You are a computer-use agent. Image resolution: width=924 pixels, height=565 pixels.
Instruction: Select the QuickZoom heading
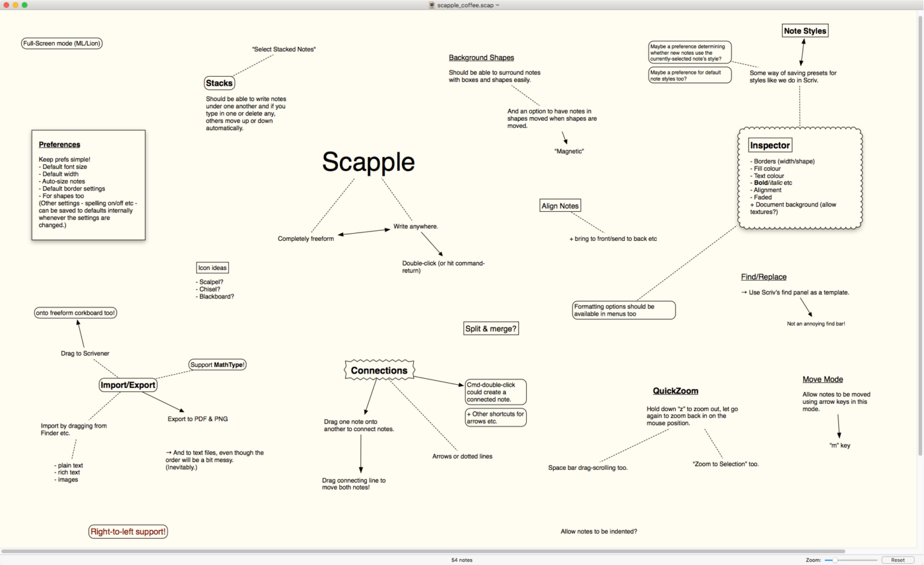pyautogui.click(x=675, y=391)
